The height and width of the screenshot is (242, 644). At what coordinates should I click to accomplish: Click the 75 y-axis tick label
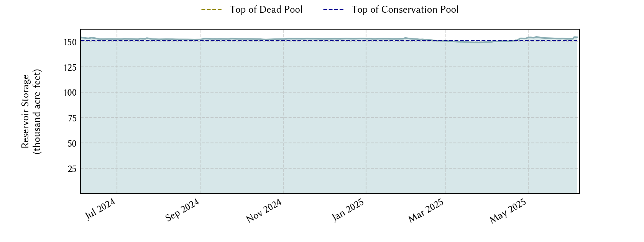pos(72,118)
